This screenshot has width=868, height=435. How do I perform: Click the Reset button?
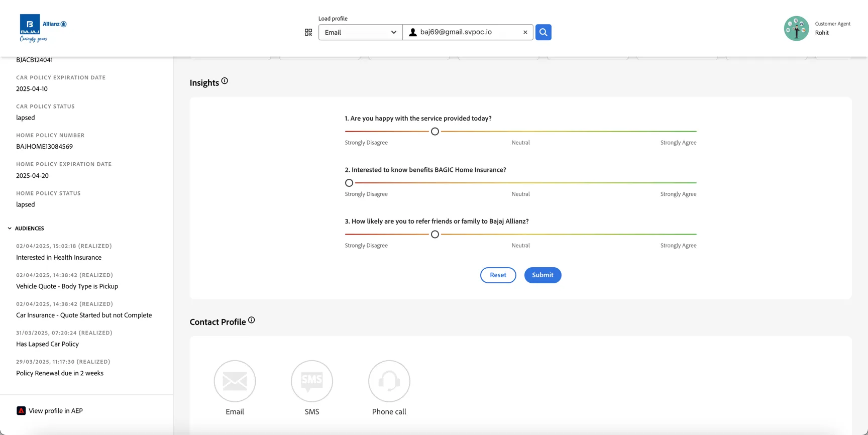pos(498,275)
